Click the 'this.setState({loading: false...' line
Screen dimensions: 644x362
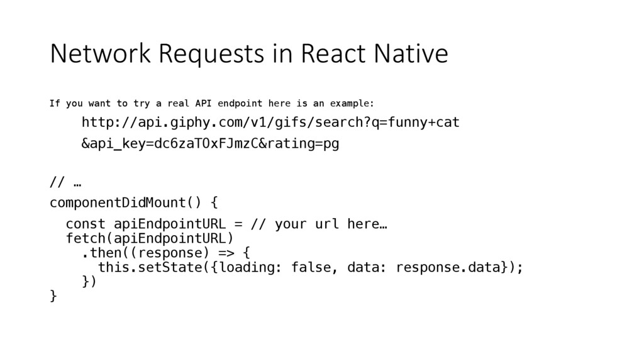(311, 267)
